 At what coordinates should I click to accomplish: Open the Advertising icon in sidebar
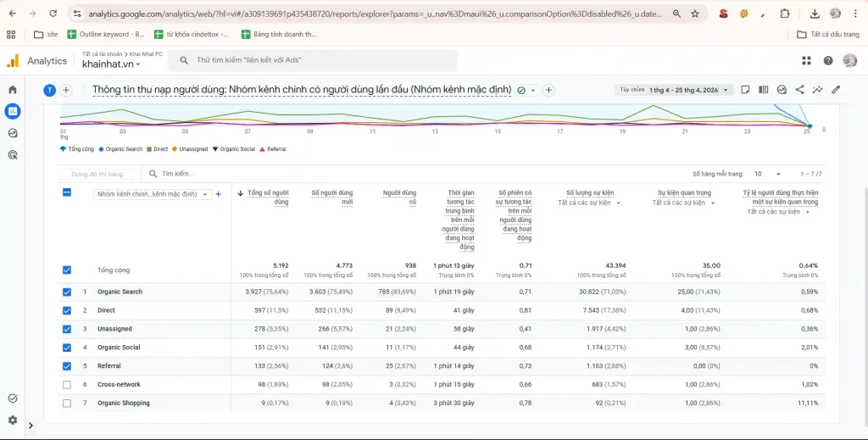[x=13, y=154]
